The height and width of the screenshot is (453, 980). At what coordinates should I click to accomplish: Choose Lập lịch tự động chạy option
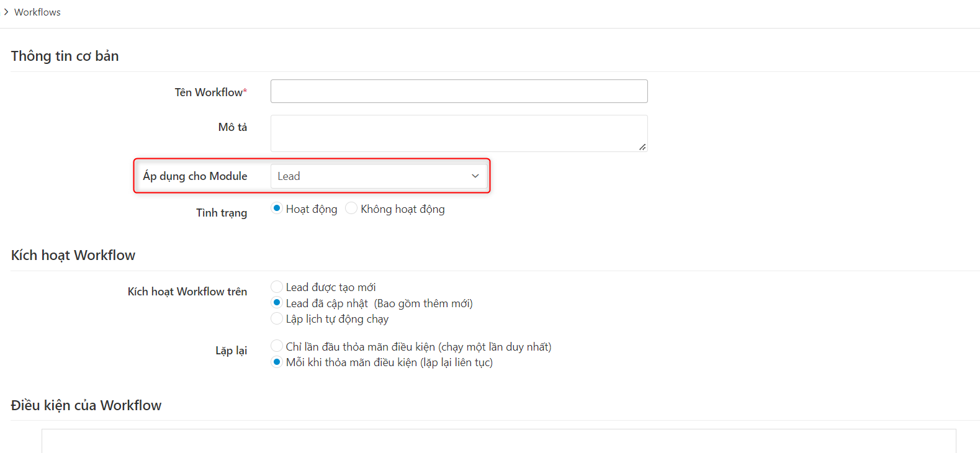[277, 318]
